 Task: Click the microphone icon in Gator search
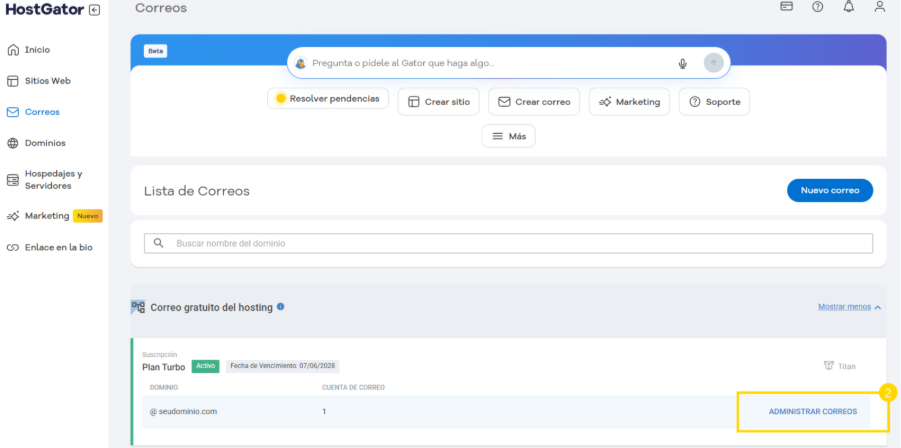click(x=683, y=63)
